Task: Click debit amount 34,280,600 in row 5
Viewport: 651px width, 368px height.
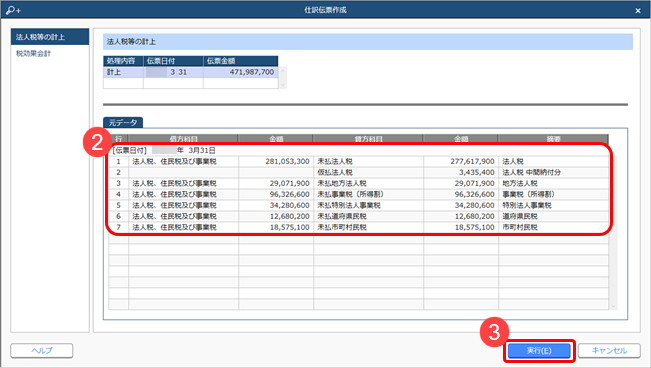Action: (276, 206)
